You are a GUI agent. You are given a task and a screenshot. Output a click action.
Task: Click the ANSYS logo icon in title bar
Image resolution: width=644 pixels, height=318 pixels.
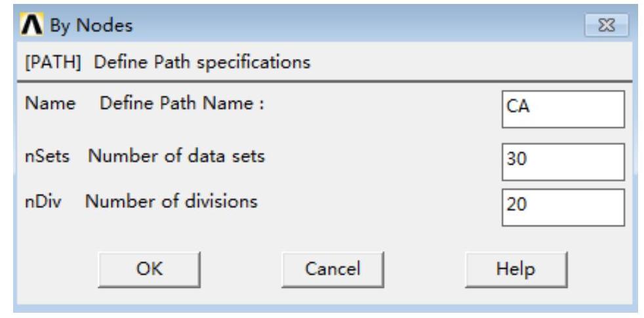pyautogui.click(x=33, y=30)
